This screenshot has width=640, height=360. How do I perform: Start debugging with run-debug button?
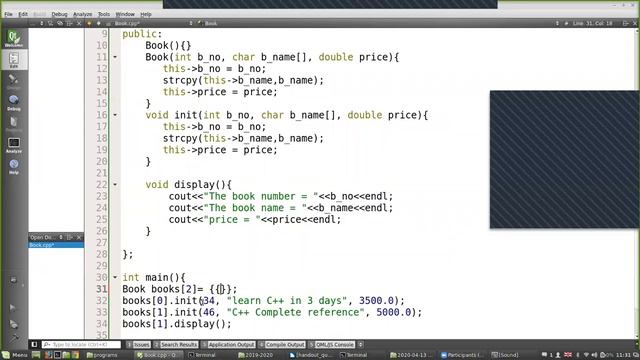pyautogui.click(x=13, y=324)
